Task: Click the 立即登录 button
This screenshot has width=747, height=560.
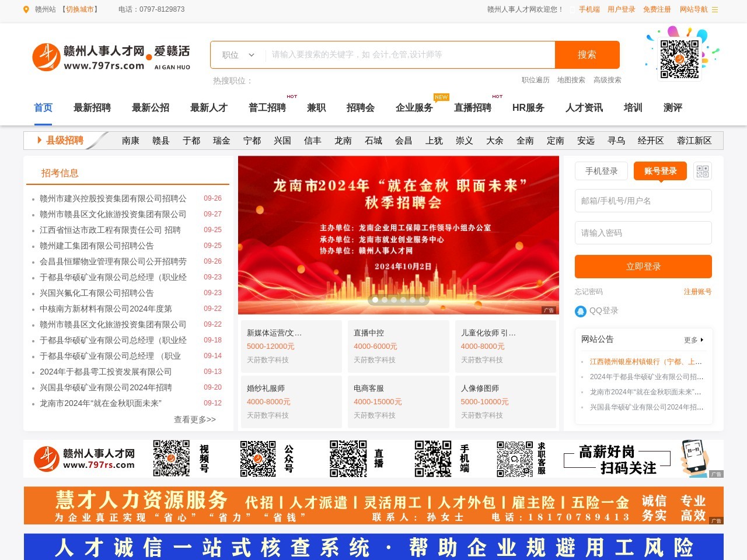Action: point(643,267)
